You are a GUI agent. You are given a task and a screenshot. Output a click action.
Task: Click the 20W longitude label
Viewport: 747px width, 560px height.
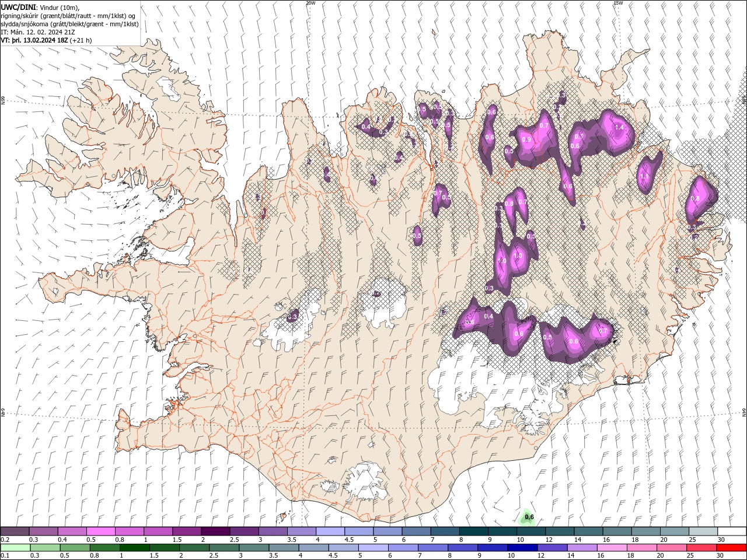point(310,3)
